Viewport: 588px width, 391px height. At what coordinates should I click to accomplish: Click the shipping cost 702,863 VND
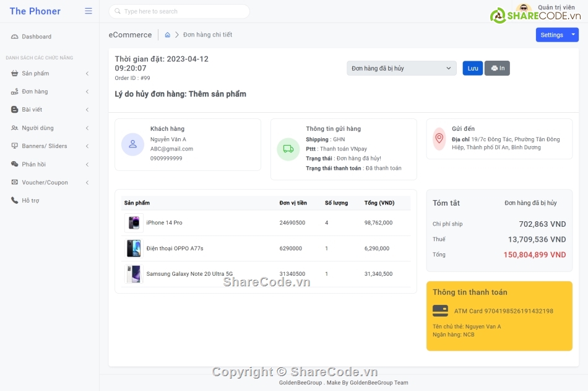[542, 224]
